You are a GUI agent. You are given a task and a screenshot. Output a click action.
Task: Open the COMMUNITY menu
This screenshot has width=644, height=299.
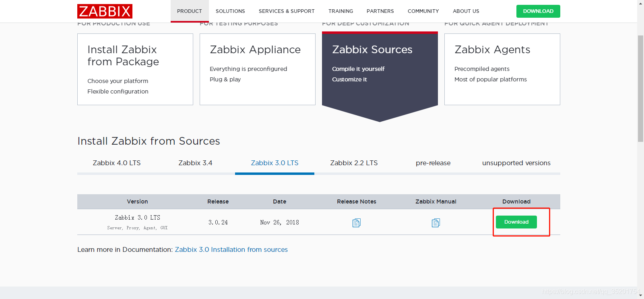pyautogui.click(x=423, y=11)
